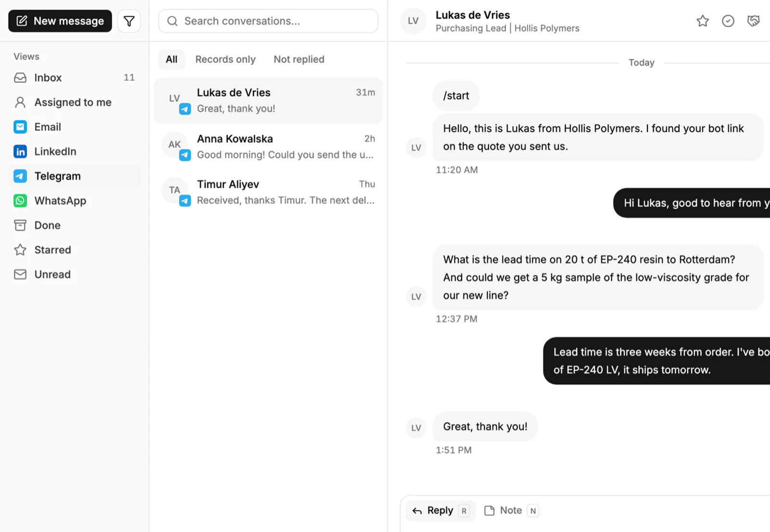Open Timur Aliyev conversation
The width and height of the screenshot is (770, 532).
[x=268, y=192]
